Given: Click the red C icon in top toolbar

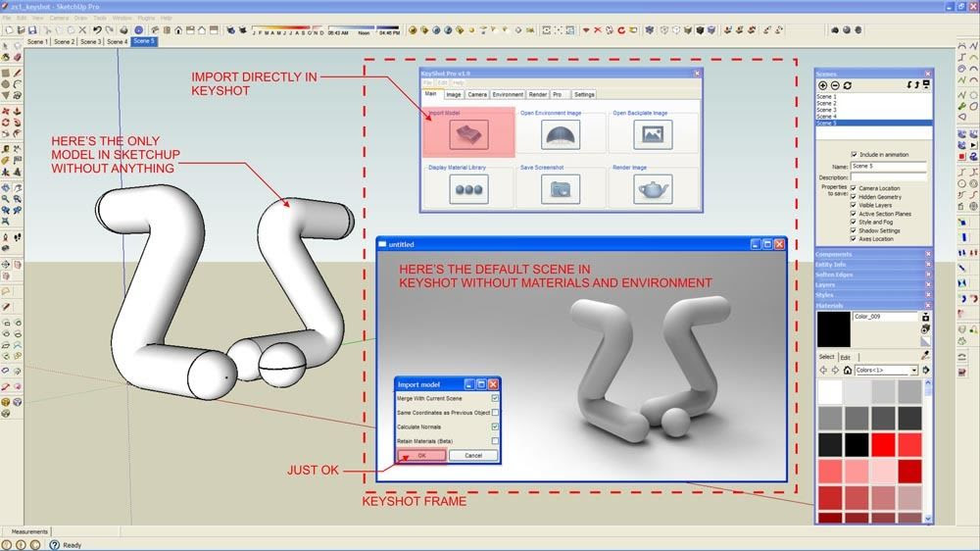Looking at the screenshot, I should (621, 30).
